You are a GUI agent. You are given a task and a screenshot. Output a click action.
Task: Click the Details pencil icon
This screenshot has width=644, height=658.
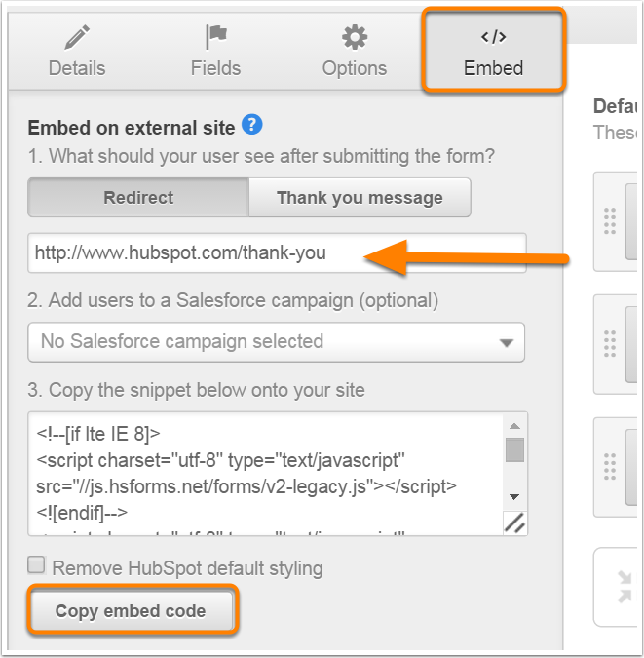(x=77, y=37)
